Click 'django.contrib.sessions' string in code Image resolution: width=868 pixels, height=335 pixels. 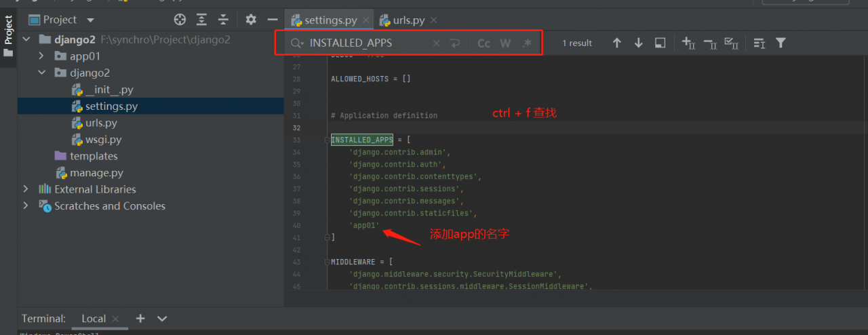coord(405,189)
